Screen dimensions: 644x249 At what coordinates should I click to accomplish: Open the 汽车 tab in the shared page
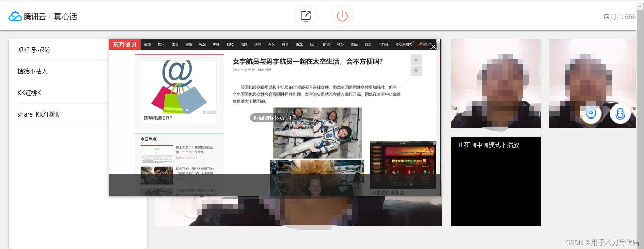368,44
